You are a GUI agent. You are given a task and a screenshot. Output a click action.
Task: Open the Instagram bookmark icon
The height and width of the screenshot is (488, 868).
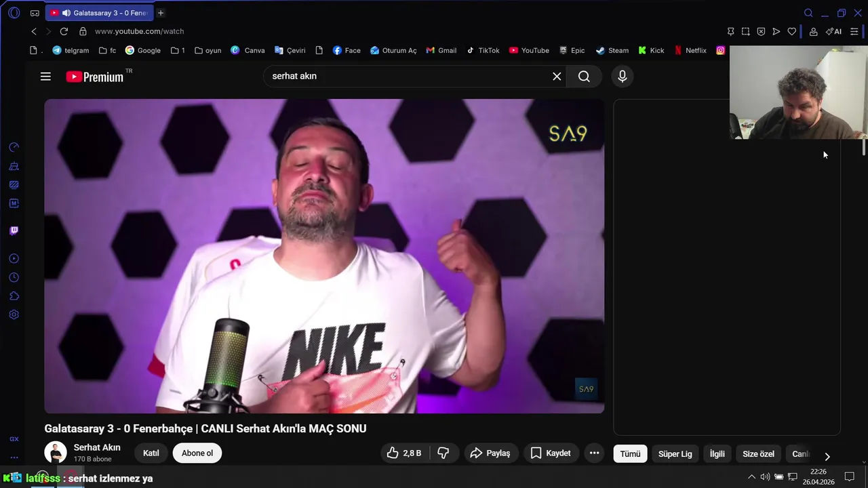coord(720,50)
